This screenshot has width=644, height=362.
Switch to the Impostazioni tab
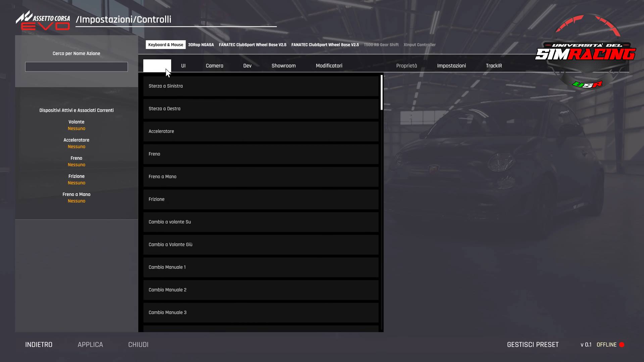click(x=451, y=65)
